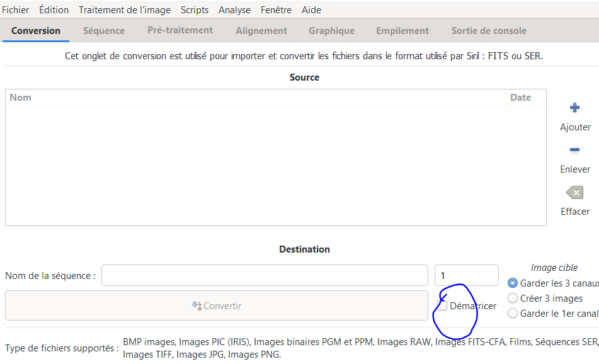Screen dimensions: 599x364
Task: Switch to the Empilement tab
Action: 402,30
